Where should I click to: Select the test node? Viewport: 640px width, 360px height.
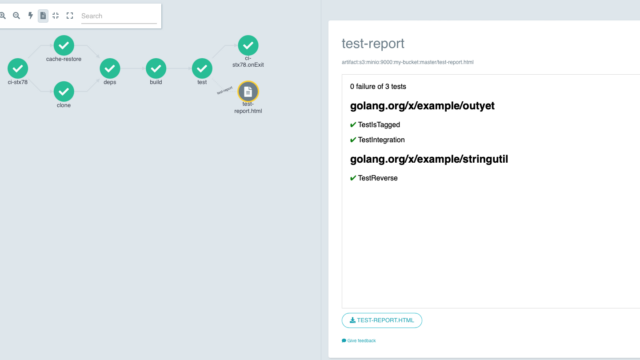[202, 68]
